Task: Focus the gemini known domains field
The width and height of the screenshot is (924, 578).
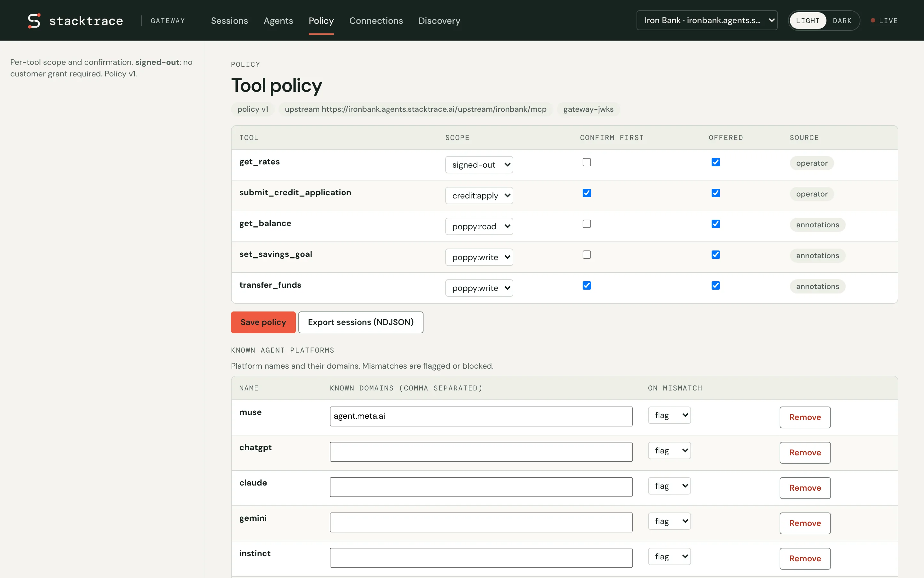Action: [481, 522]
